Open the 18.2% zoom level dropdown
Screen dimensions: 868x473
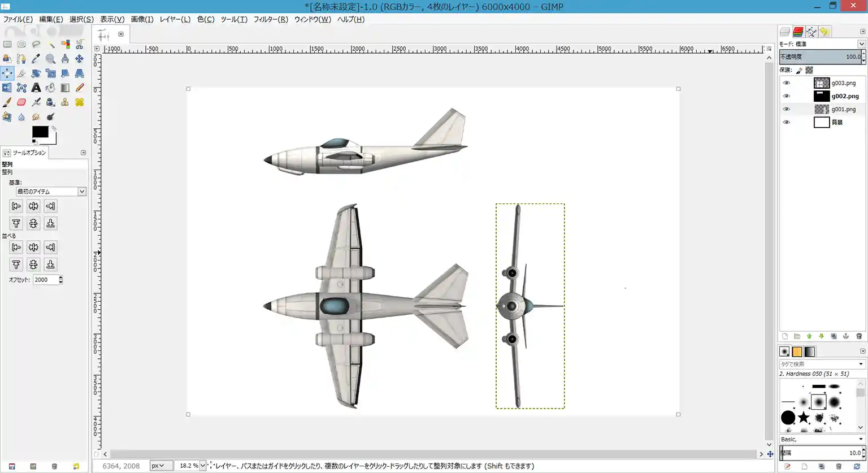203,466
